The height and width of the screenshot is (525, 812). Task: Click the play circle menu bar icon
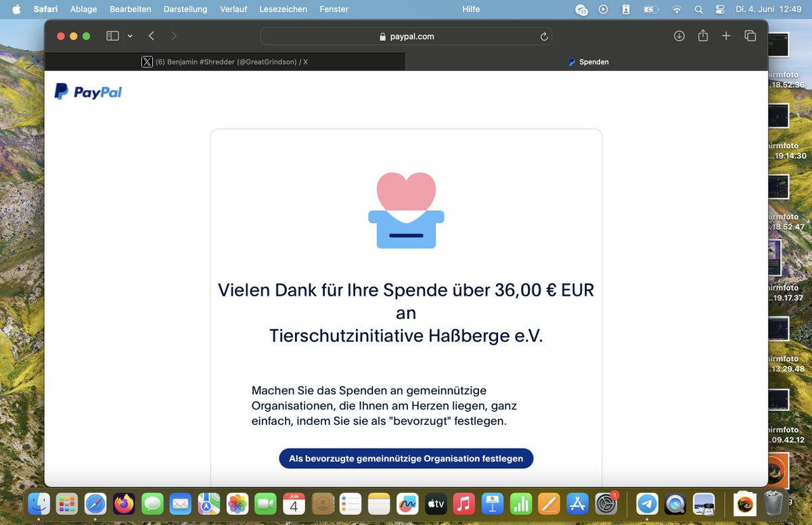(604, 9)
